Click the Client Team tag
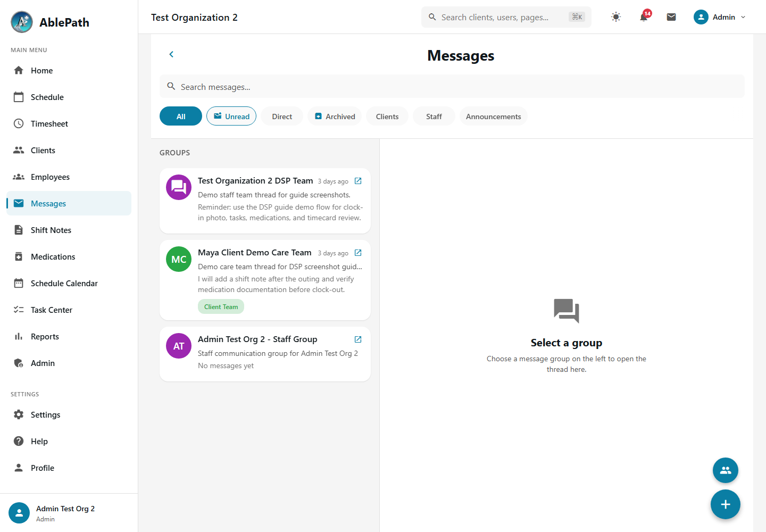766x532 pixels. coord(221,306)
